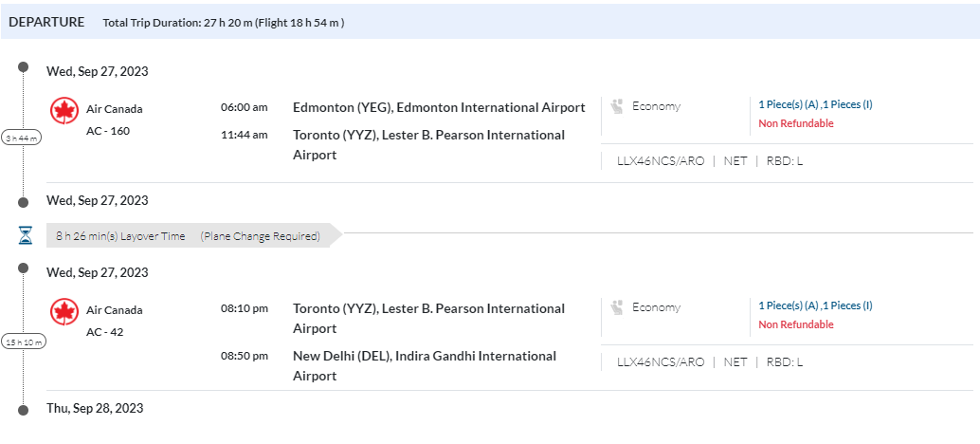This screenshot has width=980, height=444.
Task: Click the DEPARTURE section header
Action: 46,22
